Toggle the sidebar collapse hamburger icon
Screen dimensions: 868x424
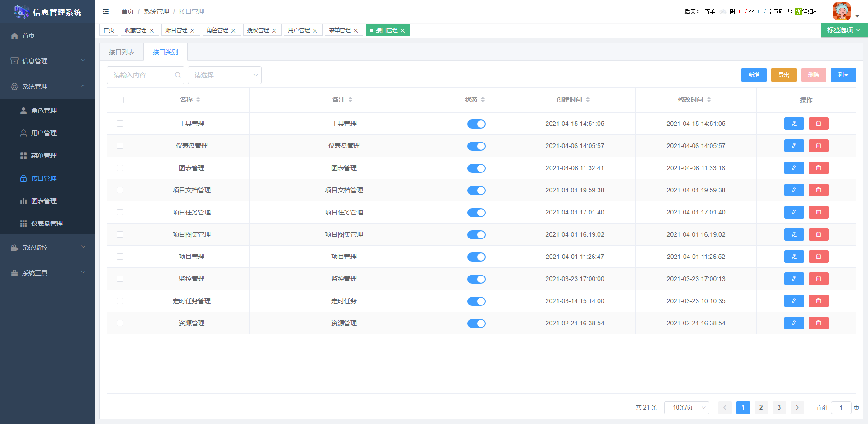[106, 11]
